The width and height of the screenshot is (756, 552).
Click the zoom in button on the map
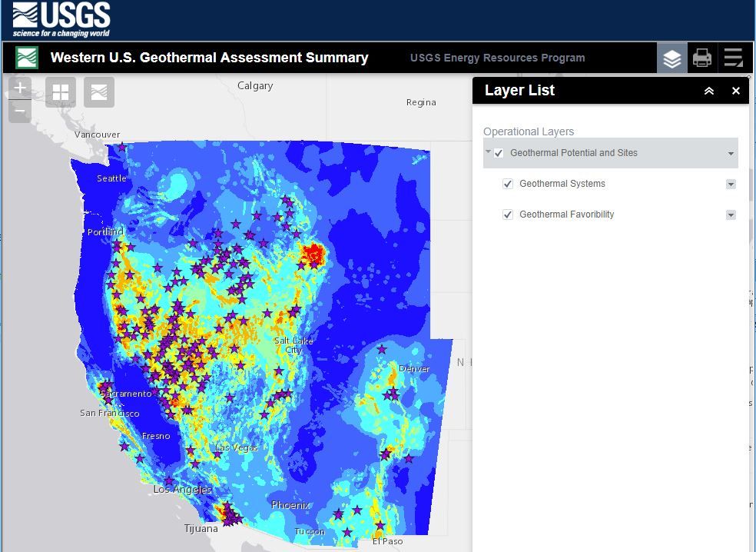(19, 87)
